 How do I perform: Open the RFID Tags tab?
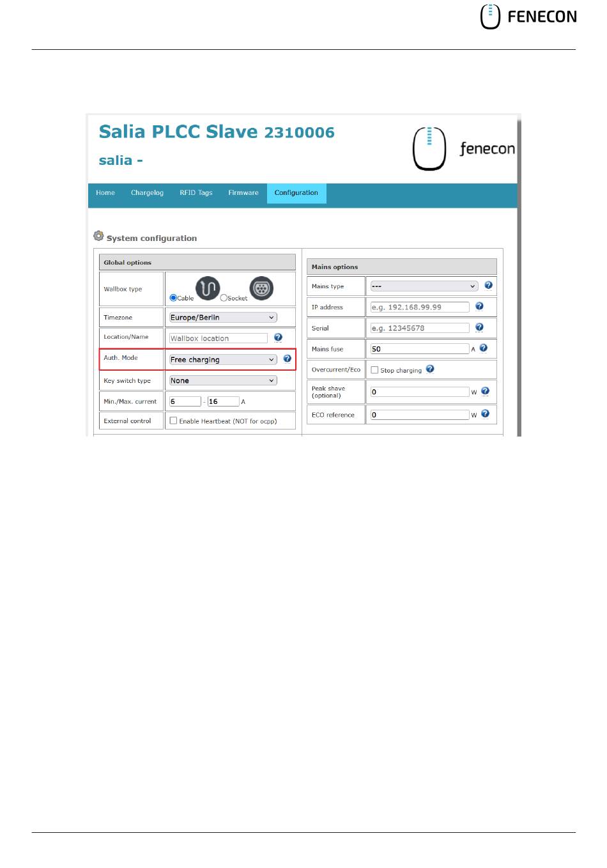(196, 193)
